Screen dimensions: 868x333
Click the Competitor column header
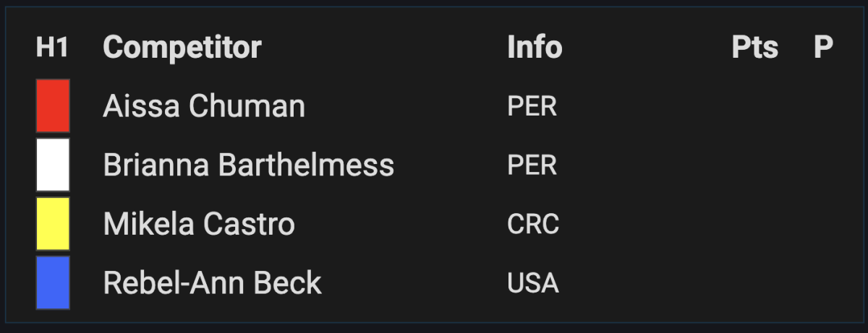[x=182, y=48]
